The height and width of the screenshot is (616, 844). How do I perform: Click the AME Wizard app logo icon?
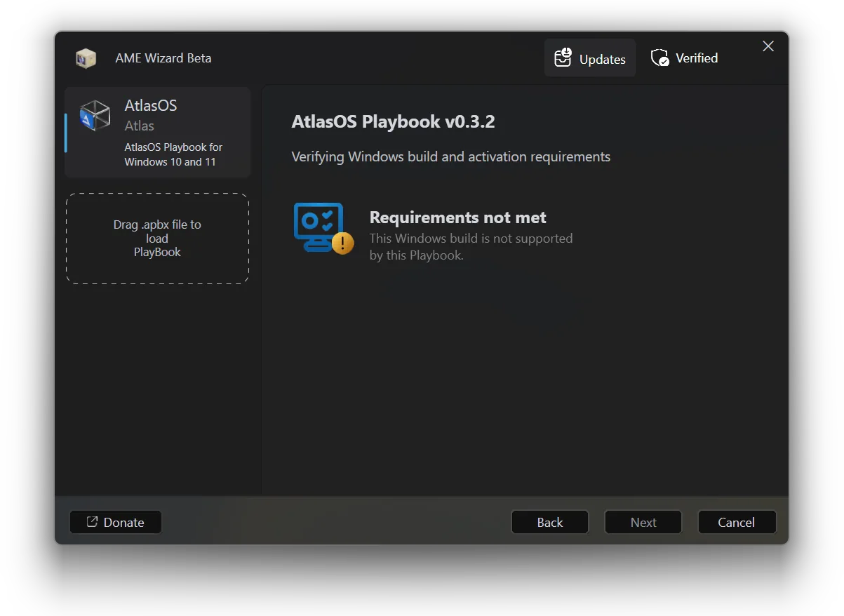86,58
